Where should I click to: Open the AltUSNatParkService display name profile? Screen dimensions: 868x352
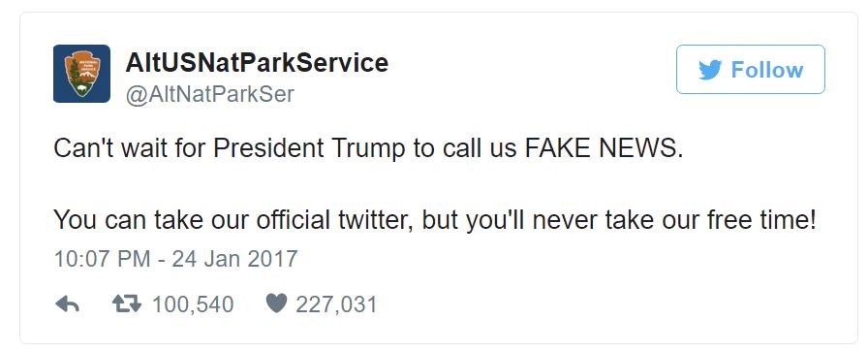257,62
